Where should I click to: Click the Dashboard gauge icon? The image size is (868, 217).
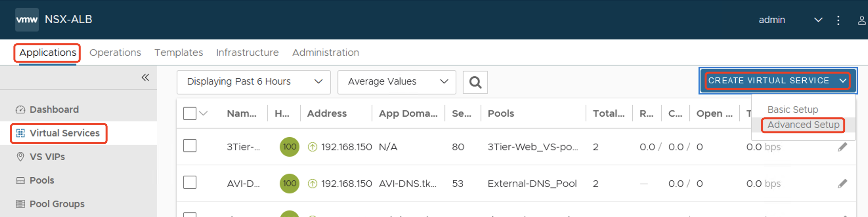click(x=20, y=110)
